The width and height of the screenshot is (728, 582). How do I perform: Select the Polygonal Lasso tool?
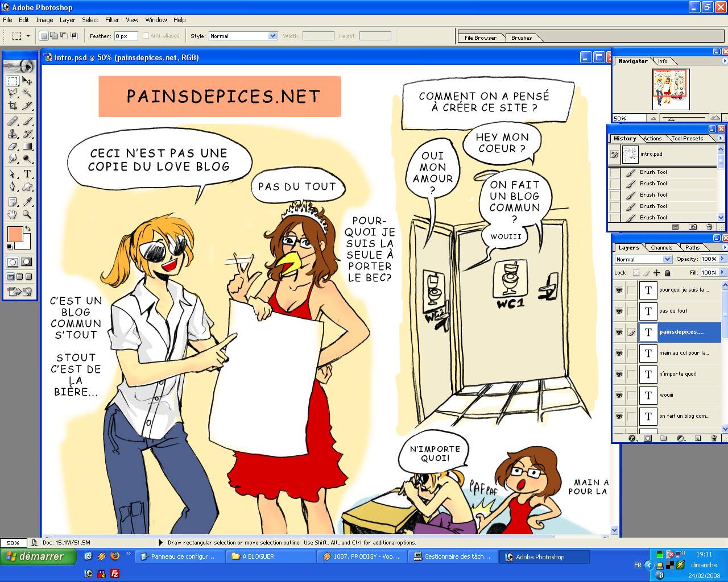coord(13,93)
